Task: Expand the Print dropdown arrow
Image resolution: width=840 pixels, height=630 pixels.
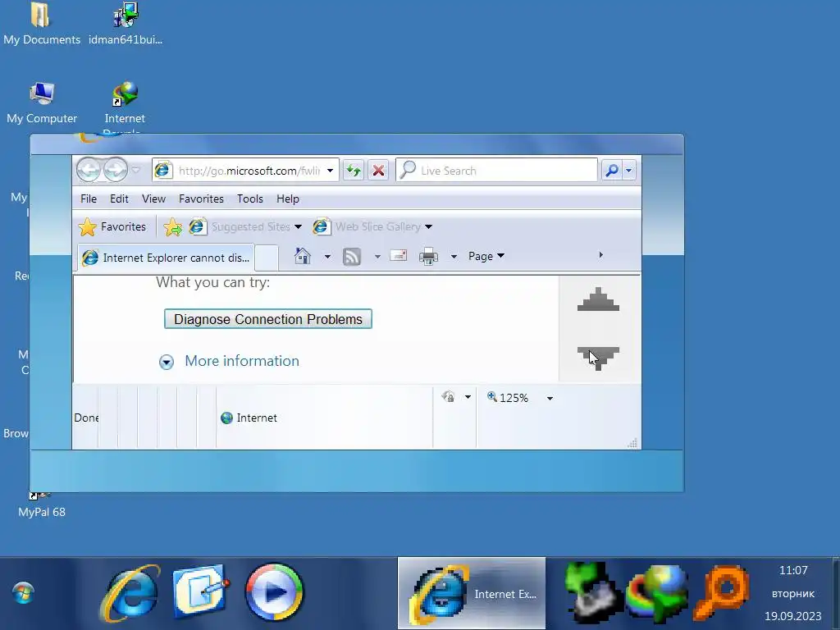Action: click(x=454, y=257)
